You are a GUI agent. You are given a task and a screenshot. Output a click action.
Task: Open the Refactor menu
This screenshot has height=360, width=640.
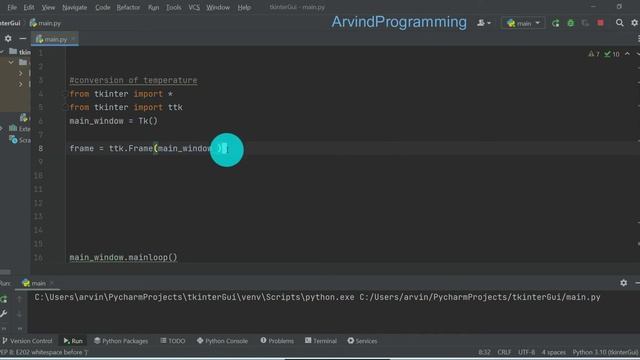128,7
